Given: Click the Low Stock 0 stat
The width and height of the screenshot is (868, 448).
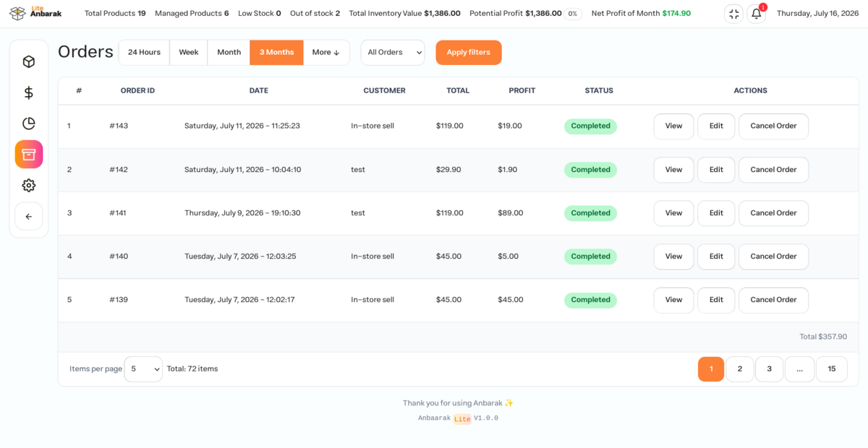Looking at the screenshot, I should [260, 14].
